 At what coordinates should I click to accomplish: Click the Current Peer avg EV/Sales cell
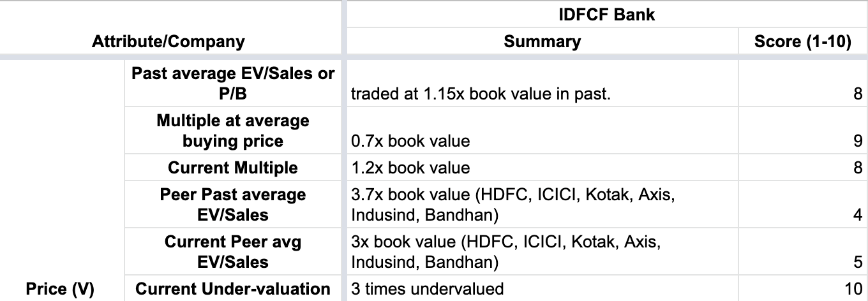coord(232,252)
